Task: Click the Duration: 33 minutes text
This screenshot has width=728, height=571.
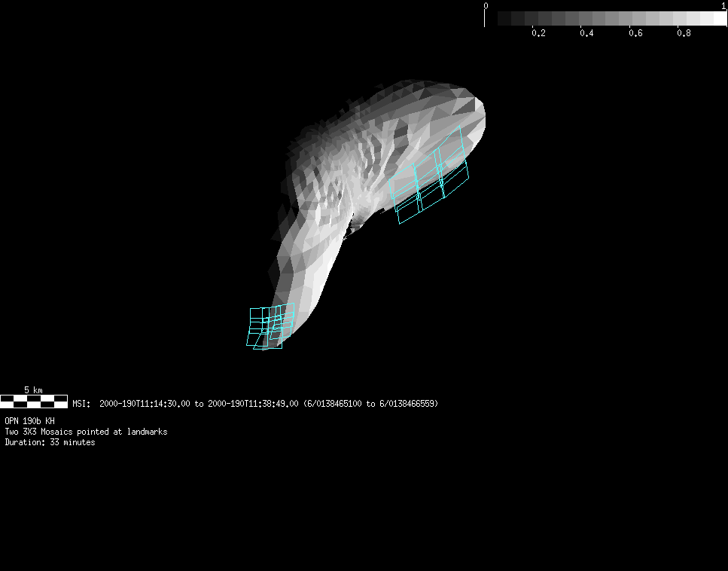Action: 50,442
